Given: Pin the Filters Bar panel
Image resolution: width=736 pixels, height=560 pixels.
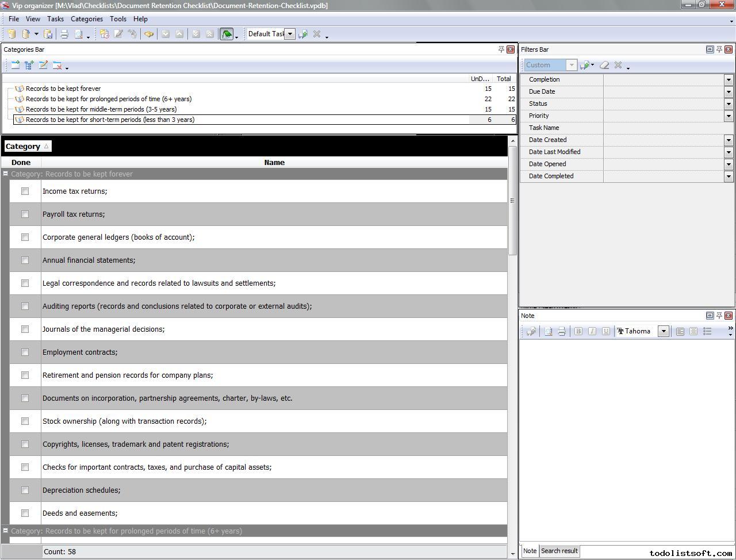Looking at the screenshot, I should click(719, 49).
